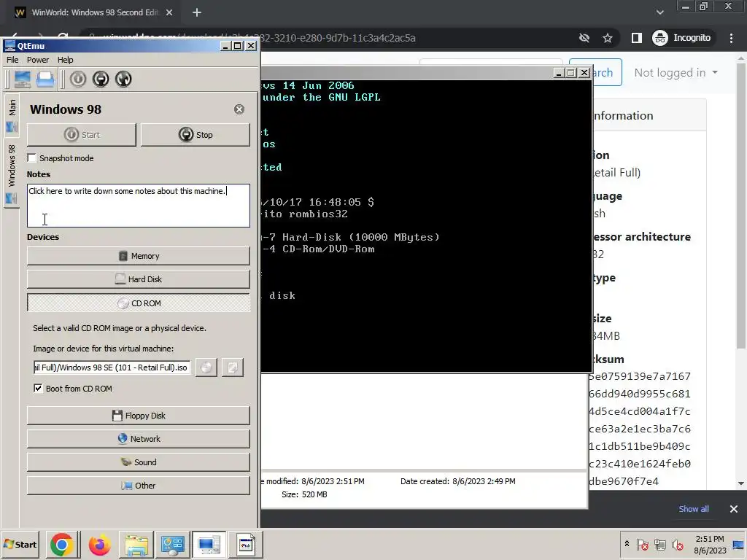This screenshot has width=747, height=560.
Task: Click inside the QEMU emulator display window
Action: (x=426, y=226)
